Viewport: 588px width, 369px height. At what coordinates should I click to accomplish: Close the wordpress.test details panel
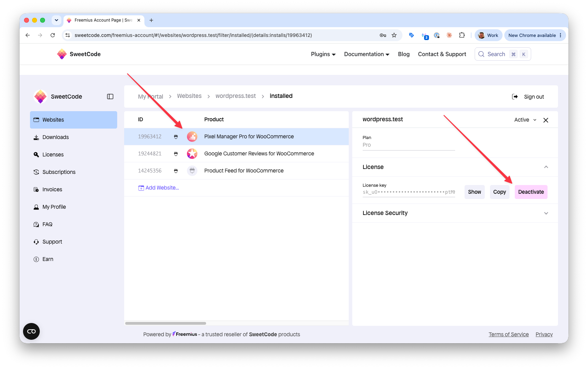[546, 120]
